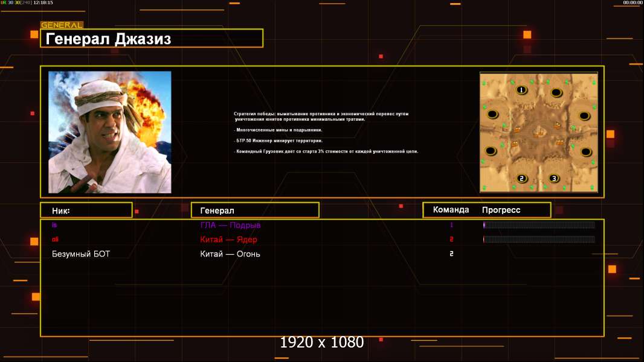
Task: Click start position 1 on the minimap
Action: 521,90
